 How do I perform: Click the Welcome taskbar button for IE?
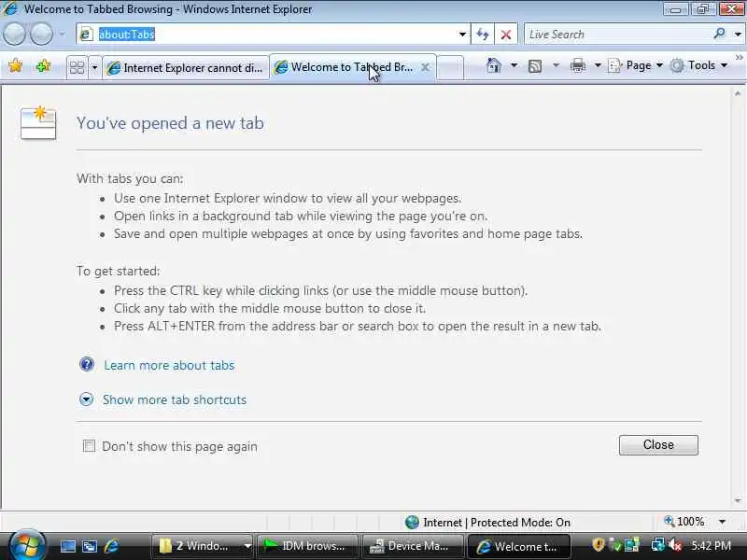(519, 546)
